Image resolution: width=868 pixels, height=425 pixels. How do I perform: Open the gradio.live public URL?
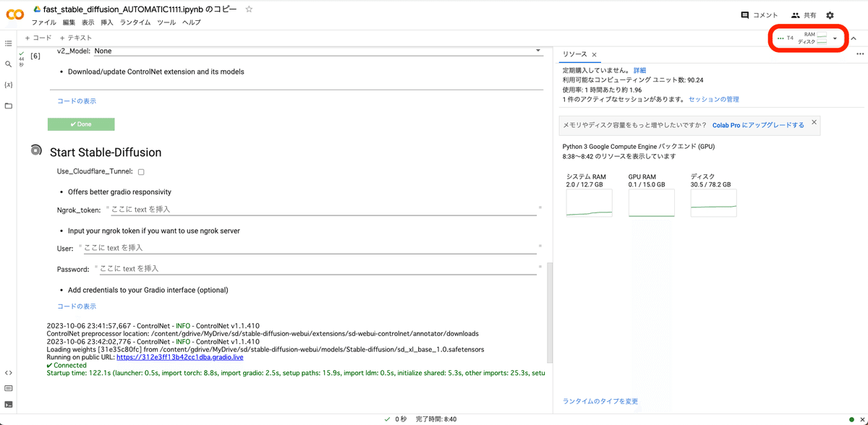point(180,357)
